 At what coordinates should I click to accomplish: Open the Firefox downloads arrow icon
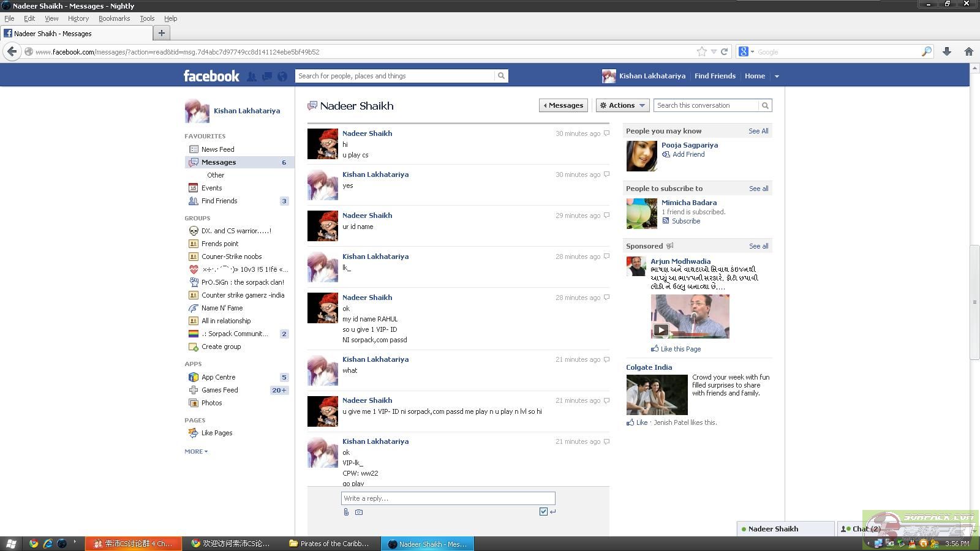tap(946, 52)
